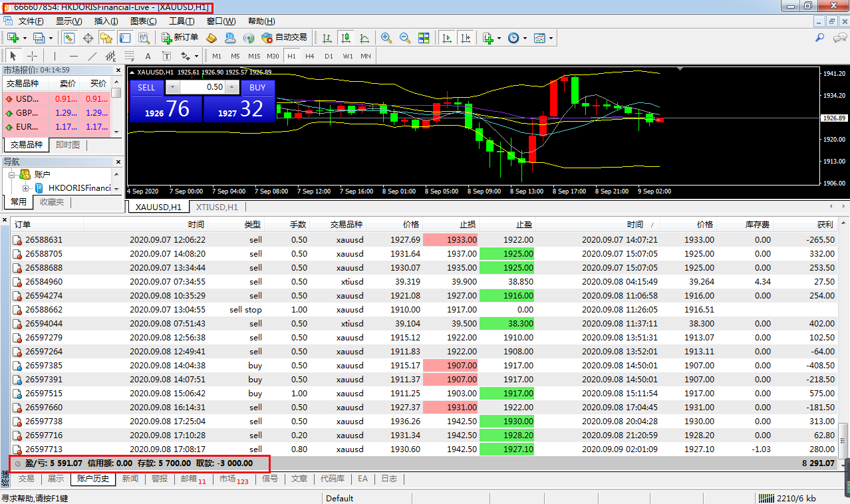
Task: Select the draw trendline tool
Action: pos(92,56)
